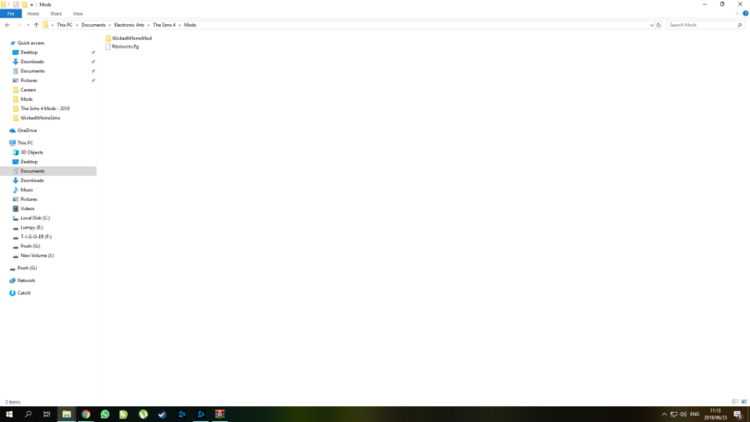This screenshot has width=750, height=422.
Task: Click the taskbar clock and date
Action: [x=715, y=414]
